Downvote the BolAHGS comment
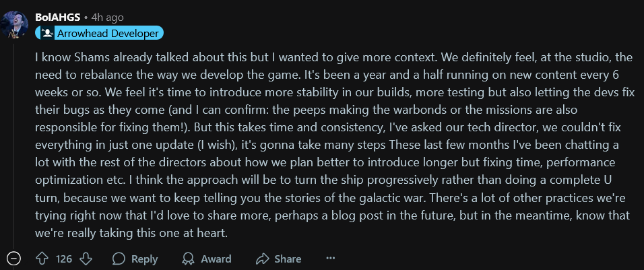The width and height of the screenshot is (644, 270). point(86,259)
